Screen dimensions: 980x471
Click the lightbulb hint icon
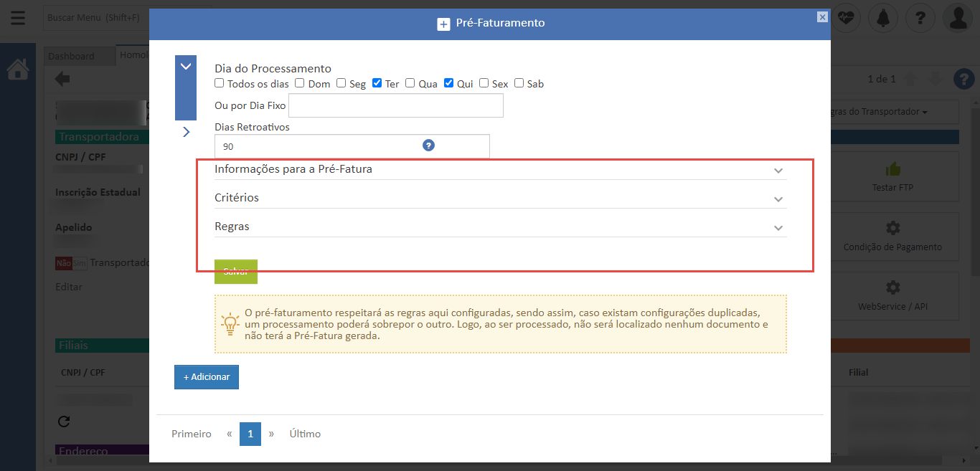(230, 324)
